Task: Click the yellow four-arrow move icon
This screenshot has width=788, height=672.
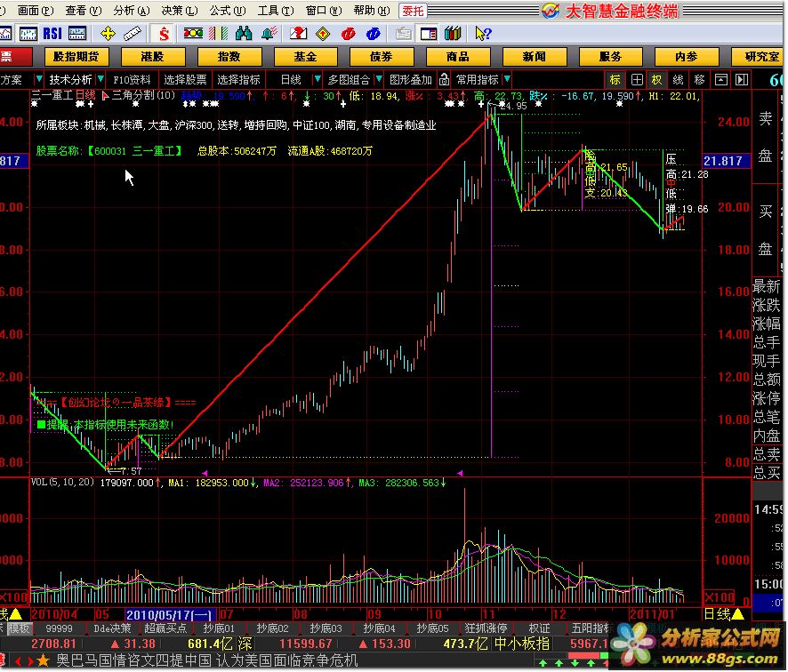Action: pos(108,34)
